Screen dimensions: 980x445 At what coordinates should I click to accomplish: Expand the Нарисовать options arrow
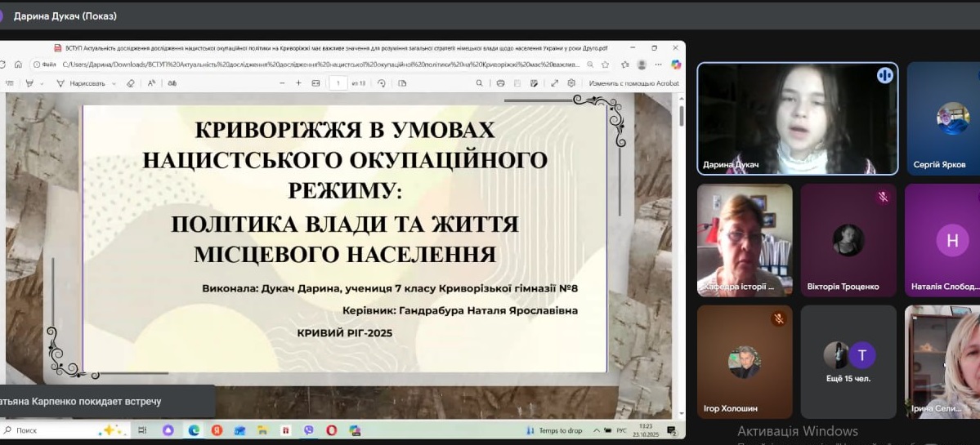tap(114, 83)
